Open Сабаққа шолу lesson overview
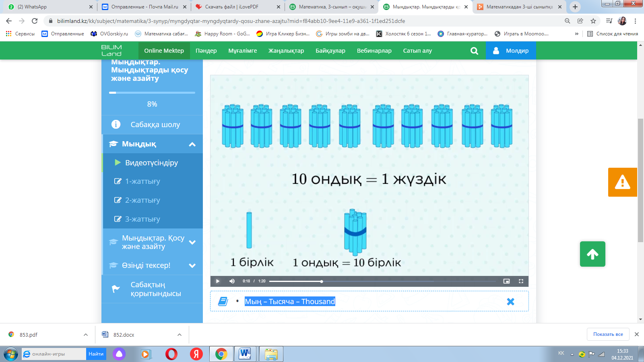This screenshot has height=362, width=644. point(152,125)
